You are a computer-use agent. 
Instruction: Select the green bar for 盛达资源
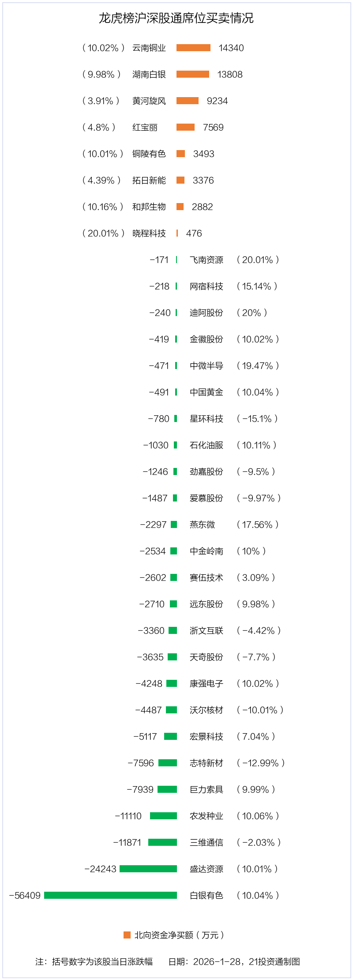(148, 869)
